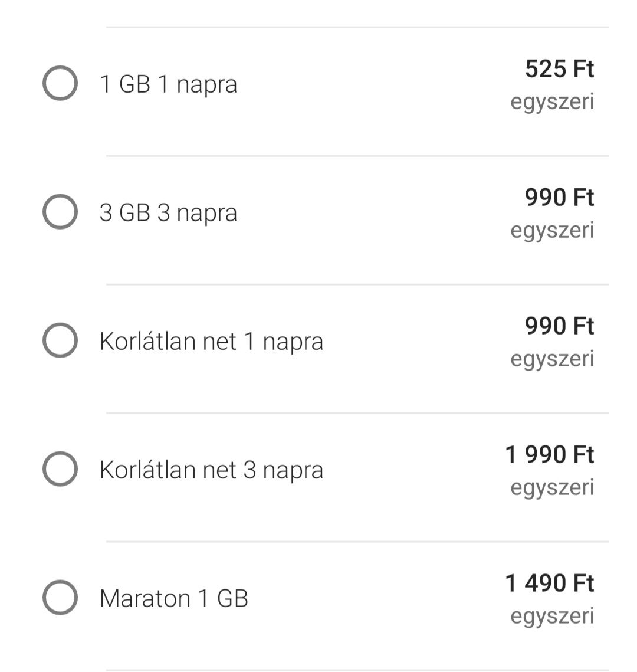The image size is (637, 672).
Task: Select the 1 GB 1 napra radio button
Action: (x=60, y=83)
